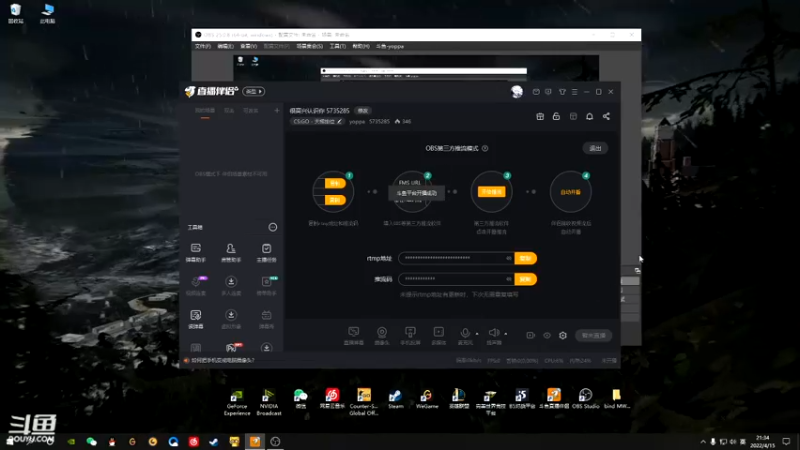Click the 新版 pill beside the logo

pyautogui.click(x=254, y=91)
